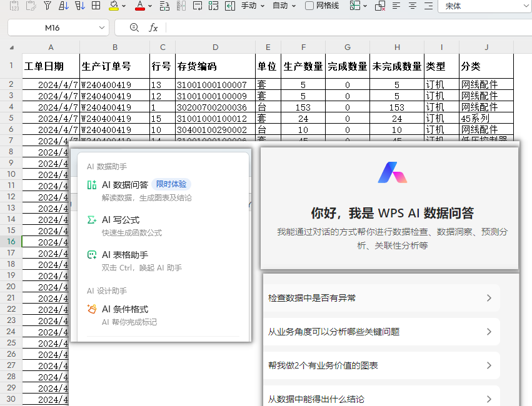This screenshot has width=532, height=406.
Task: Click the remove duplicates icon with red x
Action: (380, 6)
